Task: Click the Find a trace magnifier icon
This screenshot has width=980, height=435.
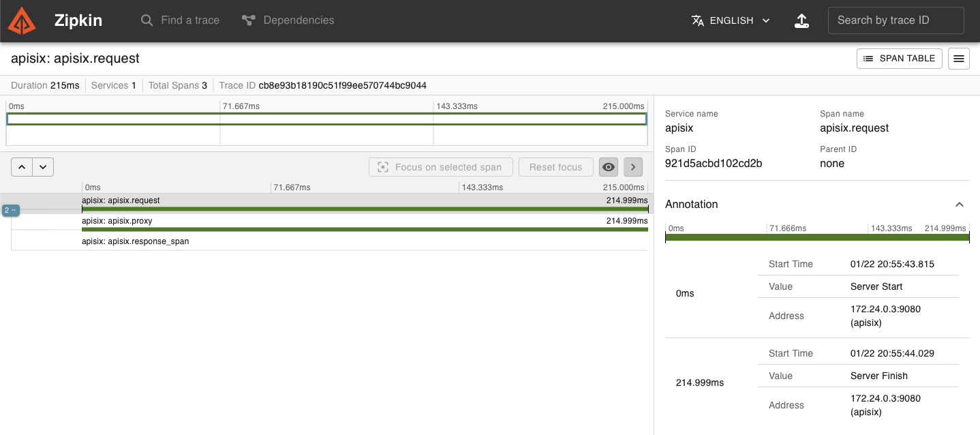Action: 147,20
